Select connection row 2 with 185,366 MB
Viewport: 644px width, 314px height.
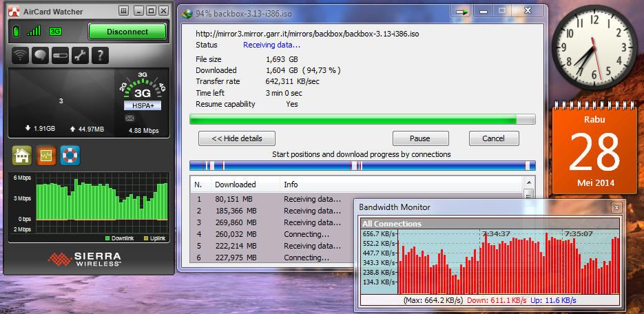coord(272,211)
